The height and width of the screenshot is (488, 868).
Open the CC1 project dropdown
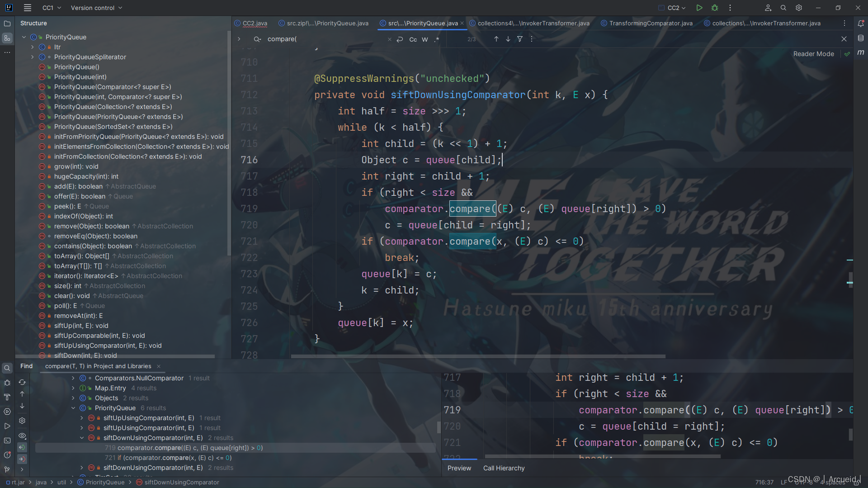pos(52,8)
